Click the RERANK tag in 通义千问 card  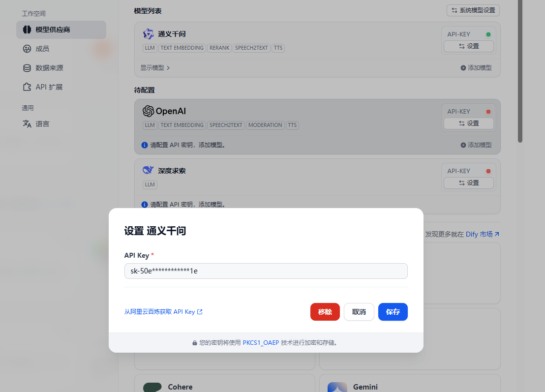(219, 48)
